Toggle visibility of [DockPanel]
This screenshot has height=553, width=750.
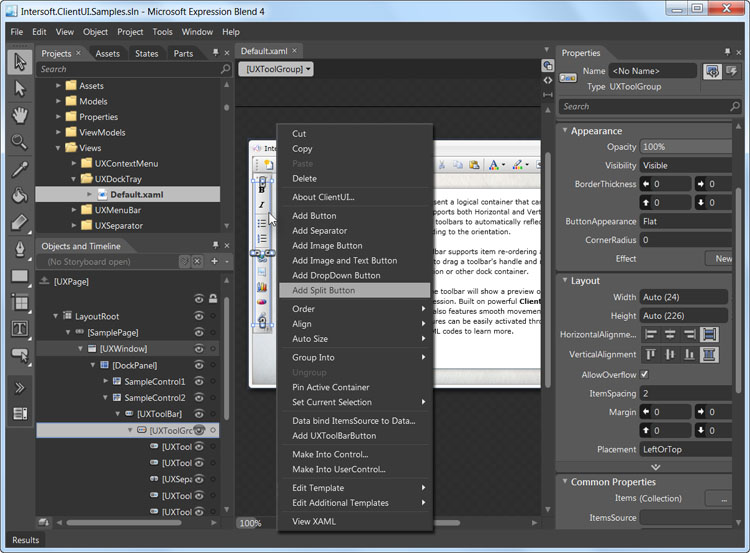click(x=199, y=365)
